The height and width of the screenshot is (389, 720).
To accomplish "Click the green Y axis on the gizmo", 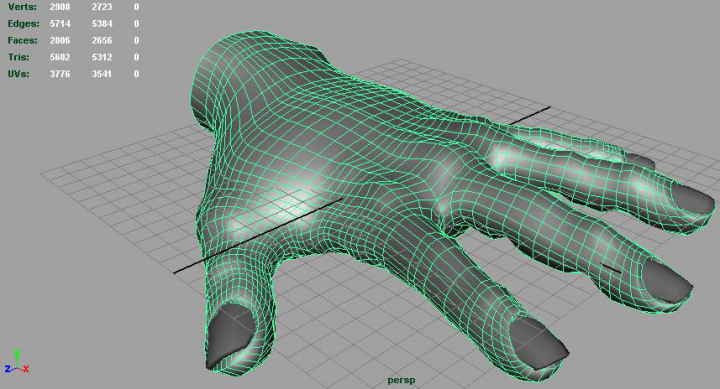I will tap(17, 355).
